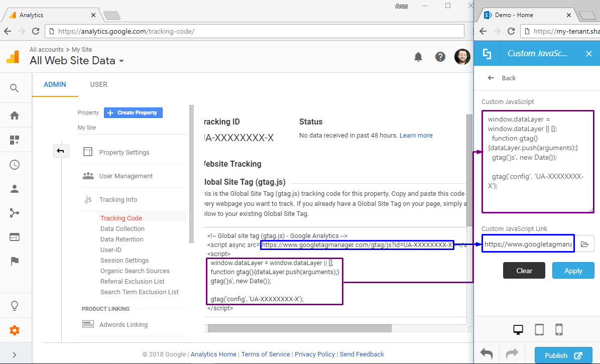The image size is (600, 364).
Task: Reload the Demo - Home page
Action: tap(511, 32)
